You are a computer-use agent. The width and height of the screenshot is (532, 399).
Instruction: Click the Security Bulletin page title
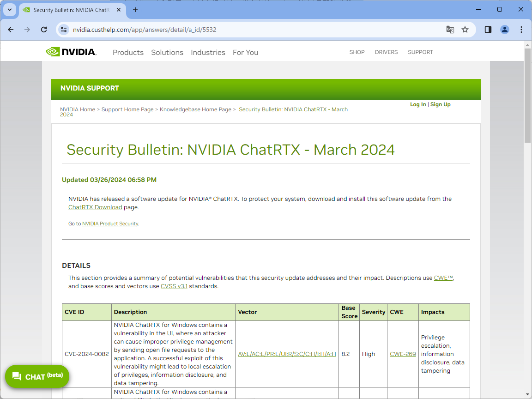click(x=230, y=149)
